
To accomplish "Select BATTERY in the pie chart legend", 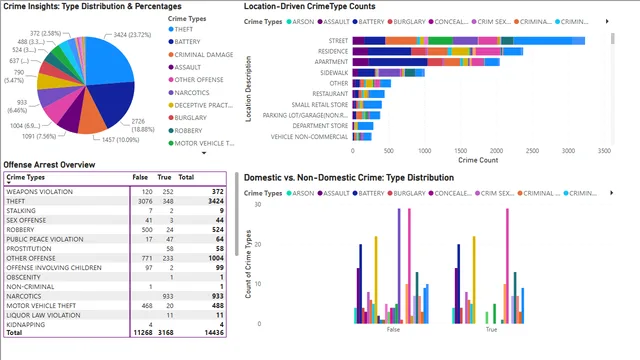I will [184, 42].
